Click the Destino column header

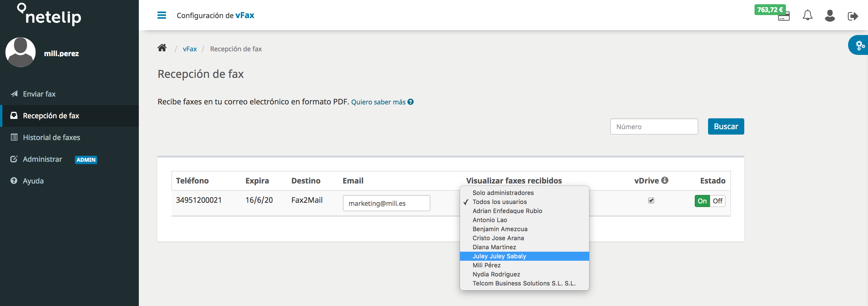pos(306,181)
